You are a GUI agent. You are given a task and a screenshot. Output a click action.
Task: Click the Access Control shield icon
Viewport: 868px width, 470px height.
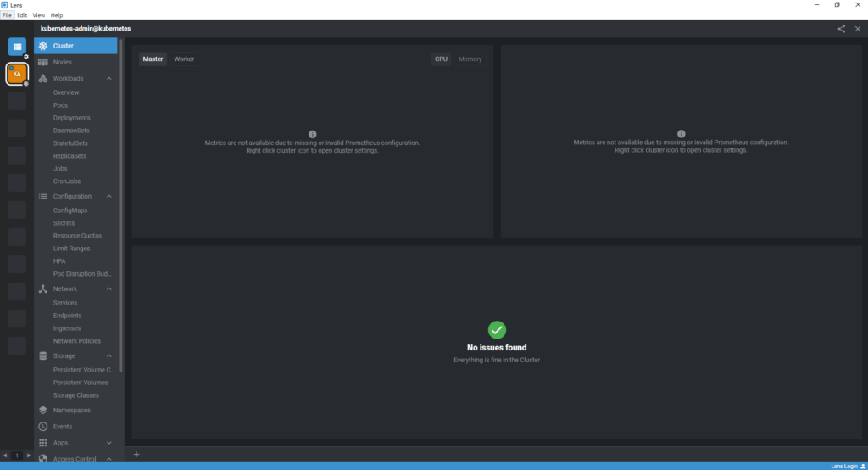pyautogui.click(x=43, y=458)
